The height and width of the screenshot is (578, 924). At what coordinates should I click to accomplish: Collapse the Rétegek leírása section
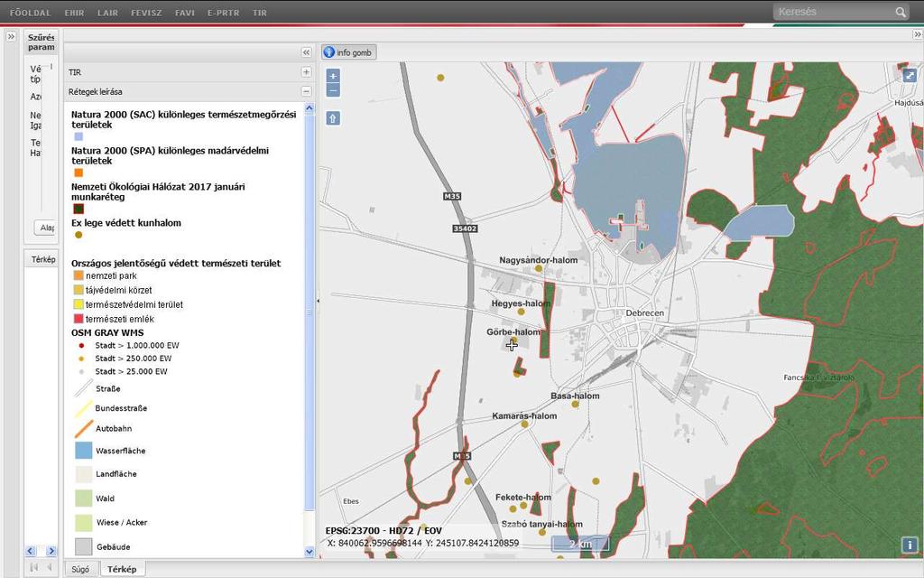click(307, 91)
